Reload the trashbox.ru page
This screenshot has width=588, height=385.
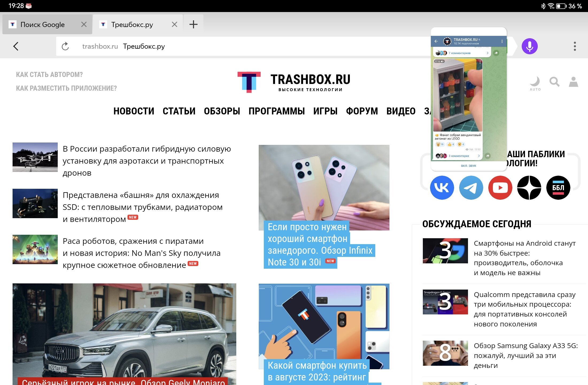[x=65, y=46]
